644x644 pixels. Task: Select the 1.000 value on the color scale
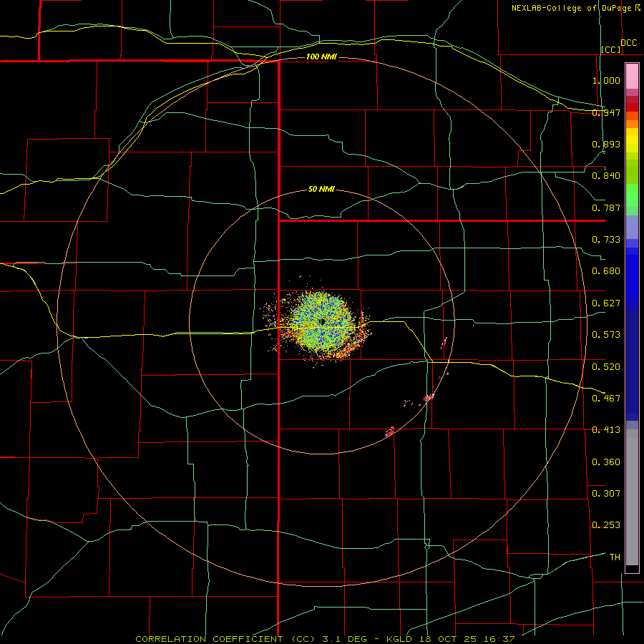coord(606,80)
